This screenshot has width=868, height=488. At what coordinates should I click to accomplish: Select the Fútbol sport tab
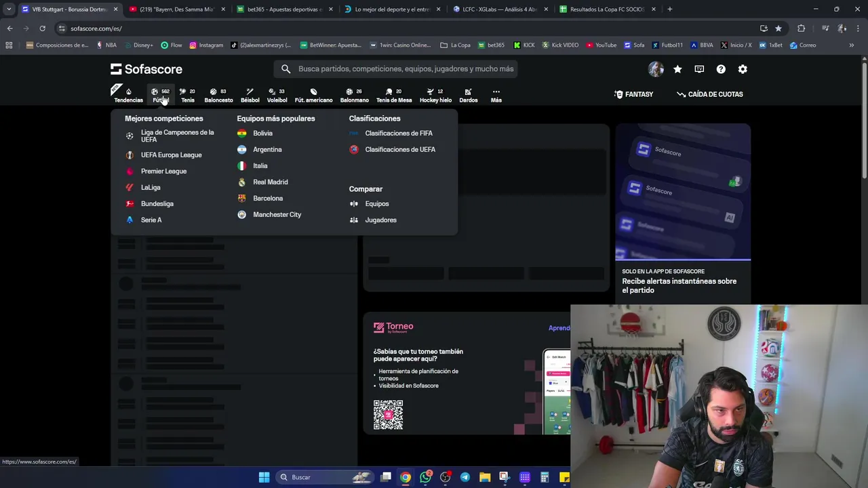coord(161,95)
